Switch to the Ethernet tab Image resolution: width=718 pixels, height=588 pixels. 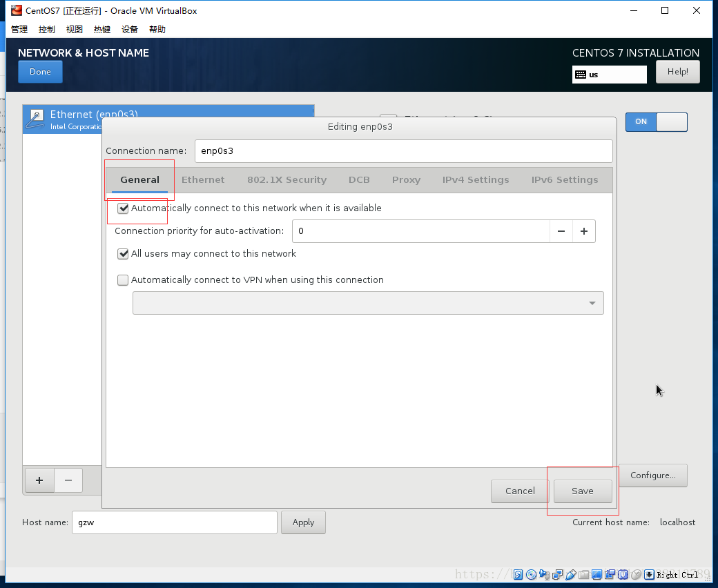[203, 180]
